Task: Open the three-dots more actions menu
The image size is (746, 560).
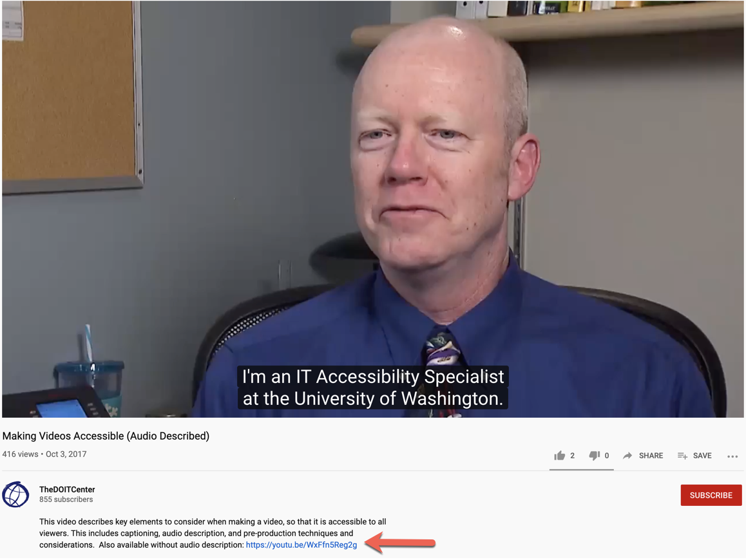Action: coord(732,456)
